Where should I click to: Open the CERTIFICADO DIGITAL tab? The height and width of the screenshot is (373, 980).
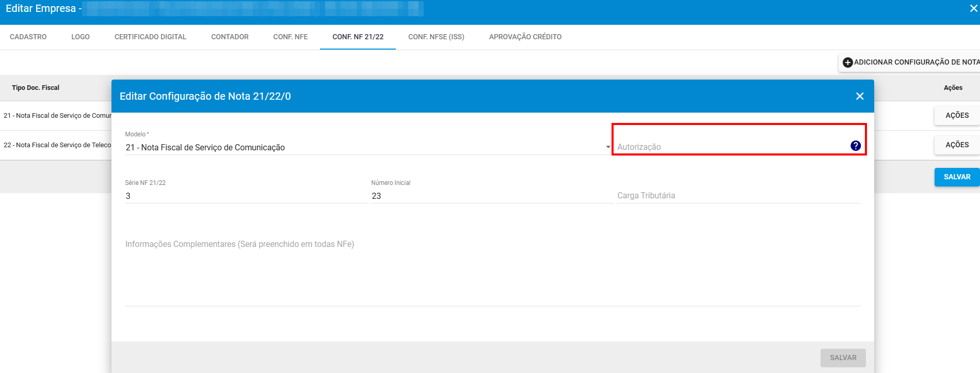[151, 37]
